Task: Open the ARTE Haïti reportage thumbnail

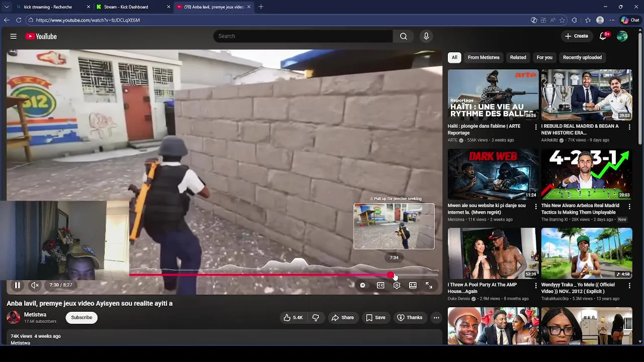Action: (493, 95)
